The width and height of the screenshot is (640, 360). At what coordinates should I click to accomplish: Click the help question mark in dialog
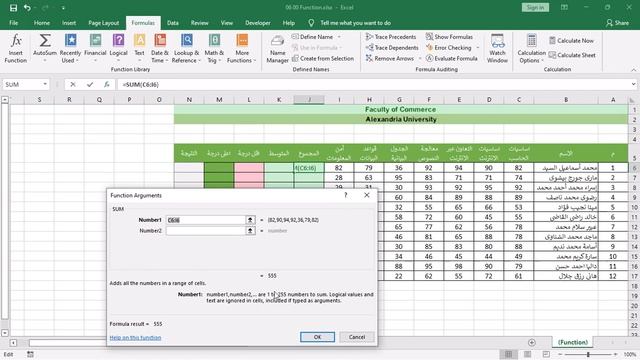click(346, 195)
